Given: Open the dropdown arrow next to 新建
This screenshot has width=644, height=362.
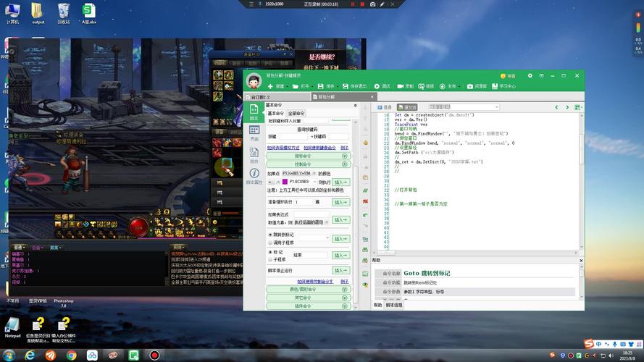Looking at the screenshot, I should pos(286,87).
